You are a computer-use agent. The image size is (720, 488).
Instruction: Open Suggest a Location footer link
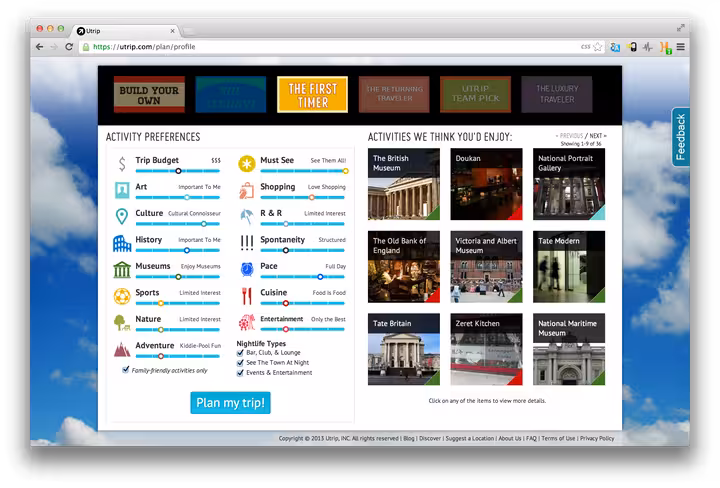coord(470,438)
